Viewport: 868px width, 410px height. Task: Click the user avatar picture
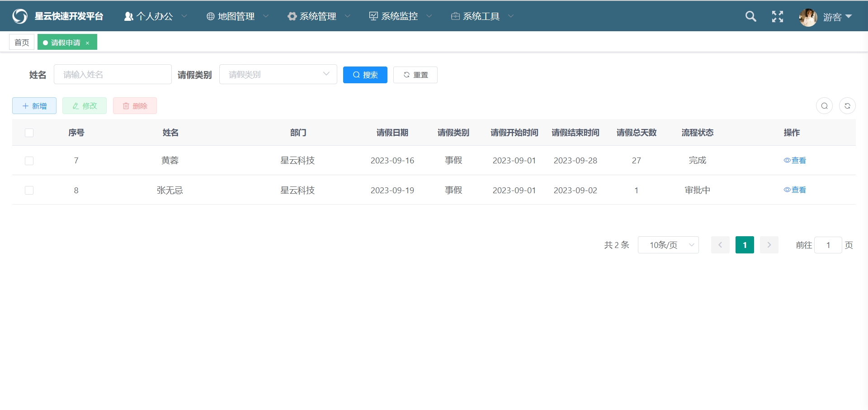coord(808,17)
